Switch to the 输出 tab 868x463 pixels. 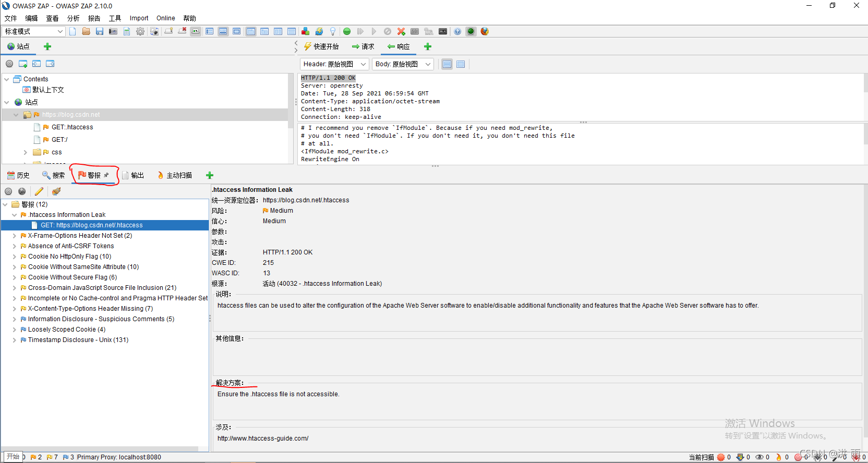133,175
